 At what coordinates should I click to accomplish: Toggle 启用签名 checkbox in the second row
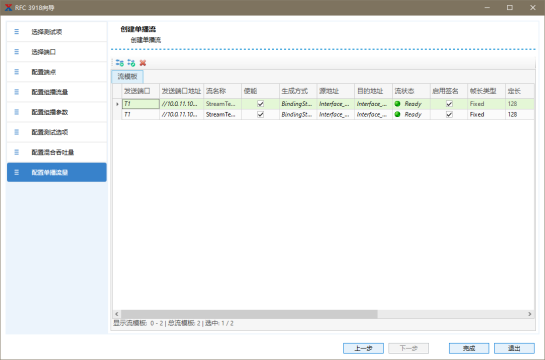449,114
